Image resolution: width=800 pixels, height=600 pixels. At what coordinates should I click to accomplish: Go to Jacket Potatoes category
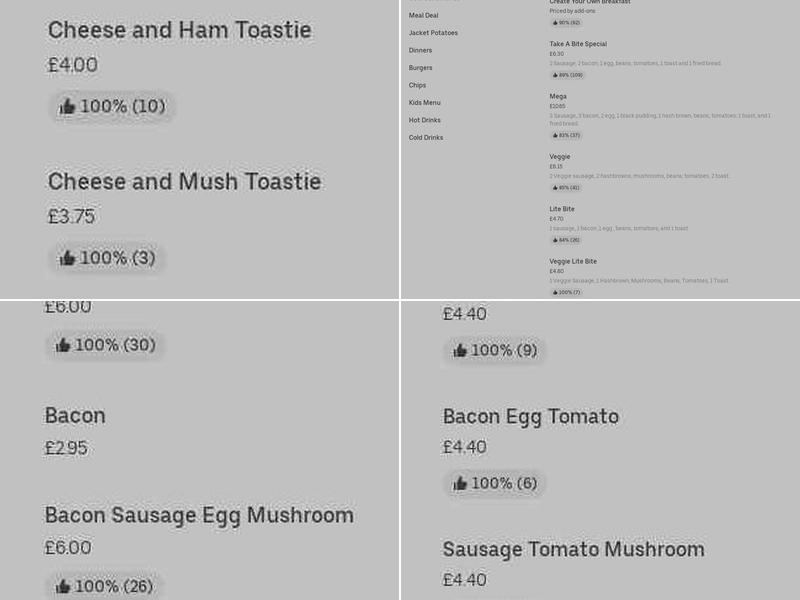[x=433, y=33]
